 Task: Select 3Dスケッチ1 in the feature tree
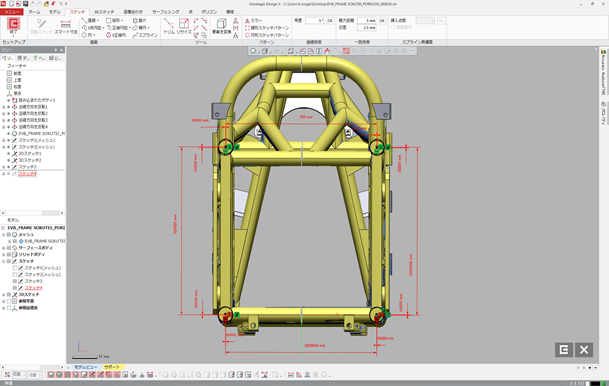click(30, 153)
